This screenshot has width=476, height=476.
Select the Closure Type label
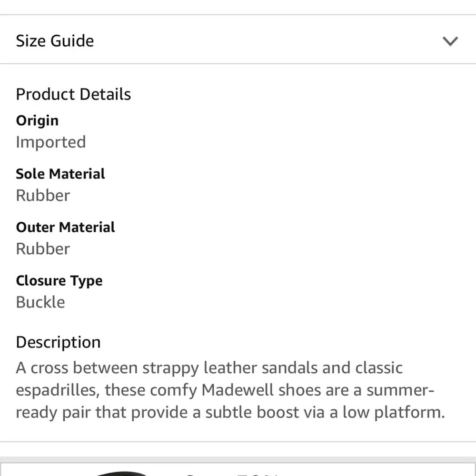59,280
